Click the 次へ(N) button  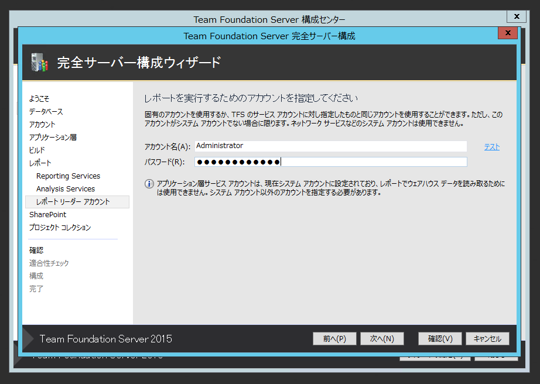click(x=382, y=339)
